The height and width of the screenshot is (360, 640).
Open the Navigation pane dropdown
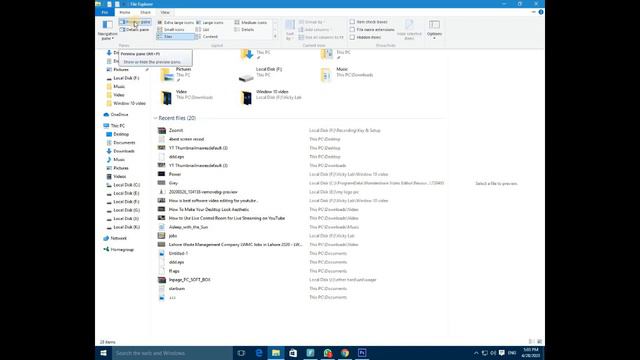click(x=107, y=30)
